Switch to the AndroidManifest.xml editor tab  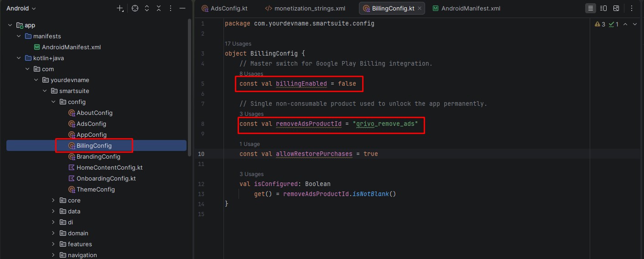coord(466,8)
